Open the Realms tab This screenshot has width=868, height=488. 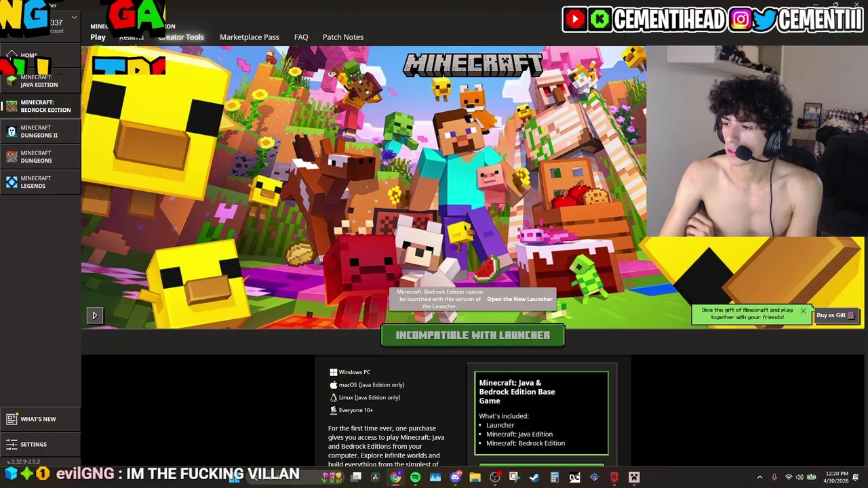pyautogui.click(x=132, y=37)
